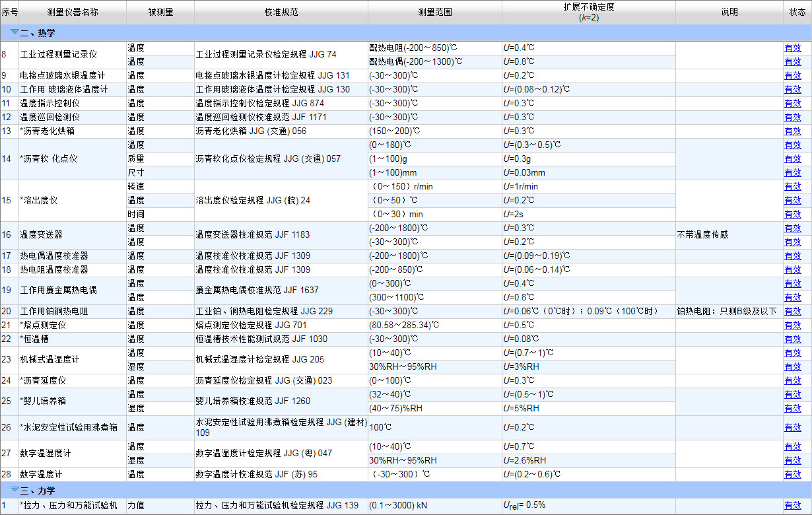Open 有效 link for 熔点测定仪
This screenshot has width=812, height=515.
(792, 325)
